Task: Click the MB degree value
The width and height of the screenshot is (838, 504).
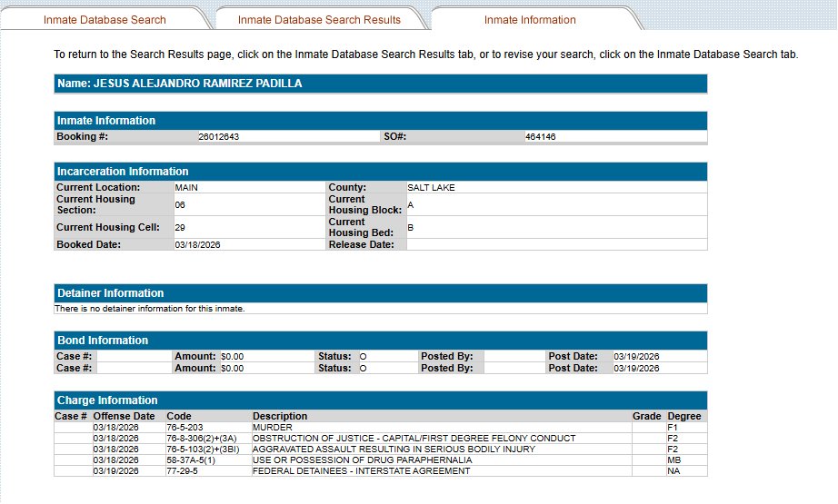Action: click(x=673, y=460)
